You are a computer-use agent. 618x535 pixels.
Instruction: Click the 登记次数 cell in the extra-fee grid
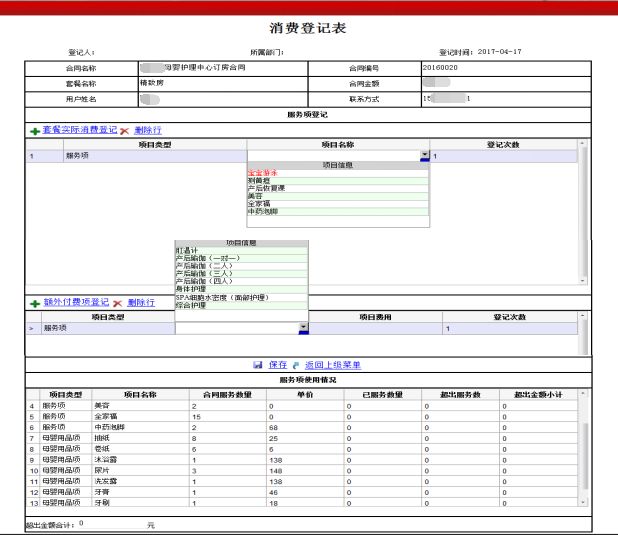[x=510, y=328]
